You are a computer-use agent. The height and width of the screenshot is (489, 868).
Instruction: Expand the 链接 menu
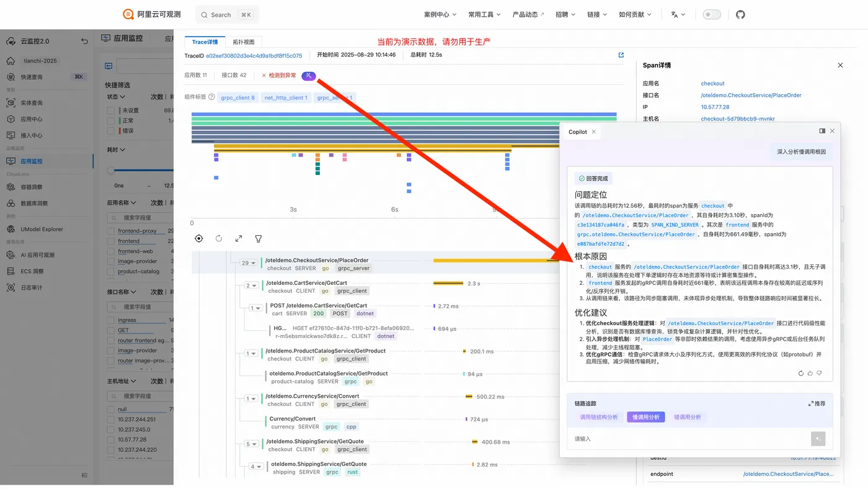(x=597, y=14)
